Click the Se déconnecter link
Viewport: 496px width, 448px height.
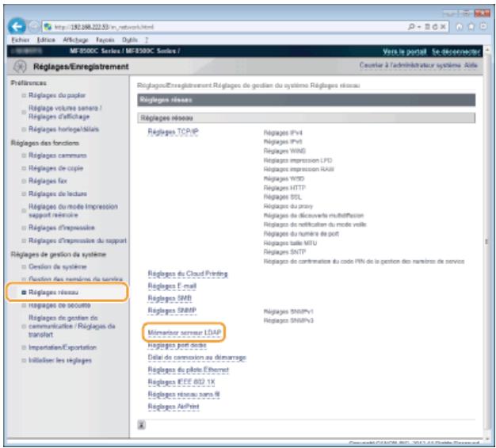(456, 52)
